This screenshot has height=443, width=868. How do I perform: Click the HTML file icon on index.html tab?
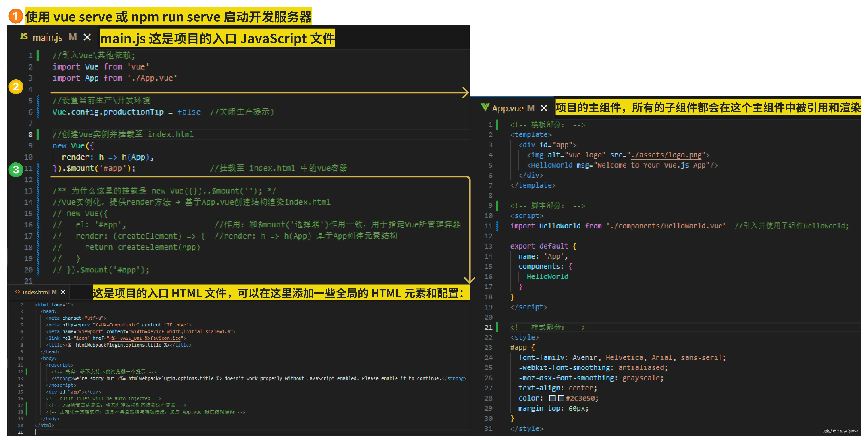point(18,292)
